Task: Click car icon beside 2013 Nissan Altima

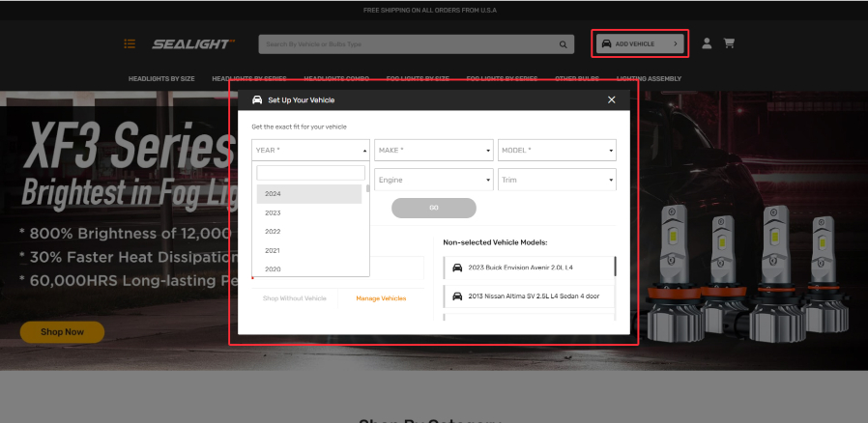Action: (x=457, y=296)
